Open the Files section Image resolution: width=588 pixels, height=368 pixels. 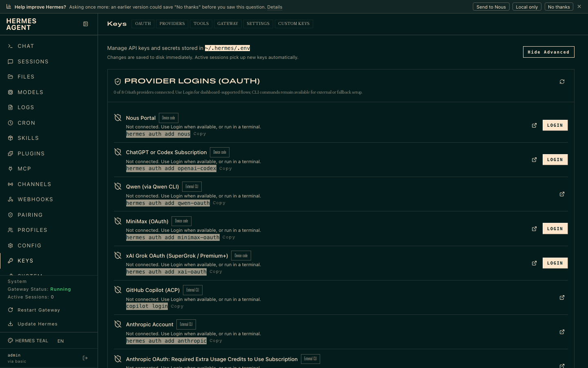[49, 77]
